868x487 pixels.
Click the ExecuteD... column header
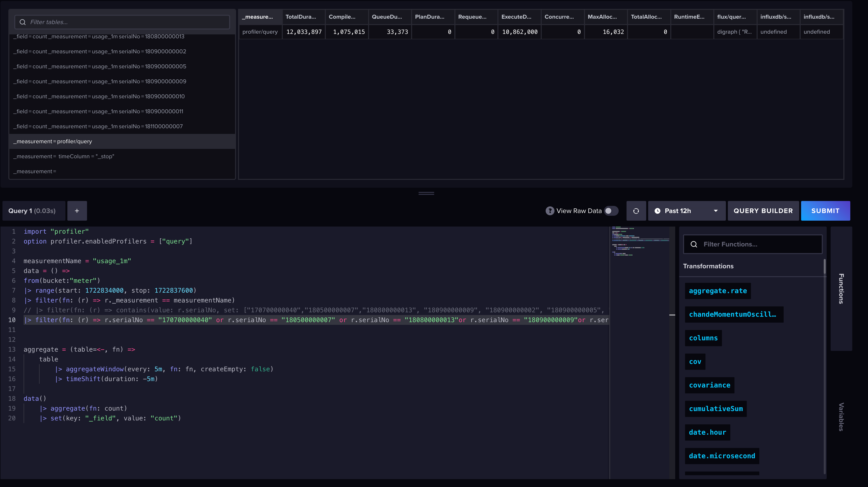coord(519,17)
